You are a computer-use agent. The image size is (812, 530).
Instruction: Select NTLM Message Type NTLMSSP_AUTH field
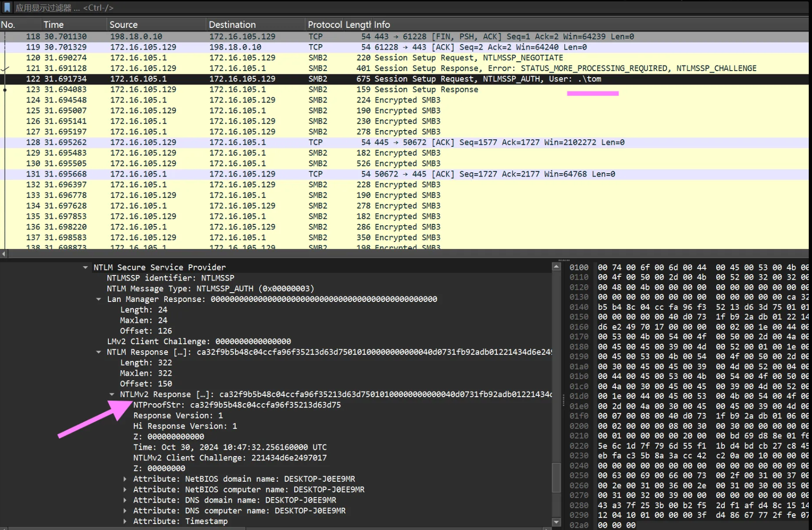click(211, 289)
